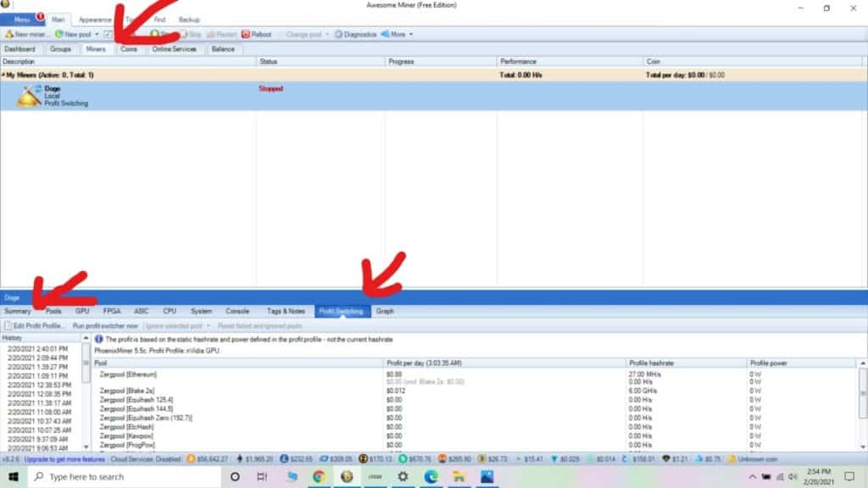
Task: Click the Reboot toolbar button
Action: (x=256, y=34)
